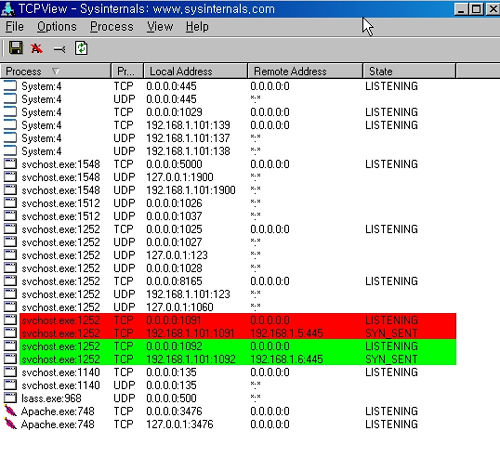
Task: Sort by Process column header arrow
Action: [56, 71]
